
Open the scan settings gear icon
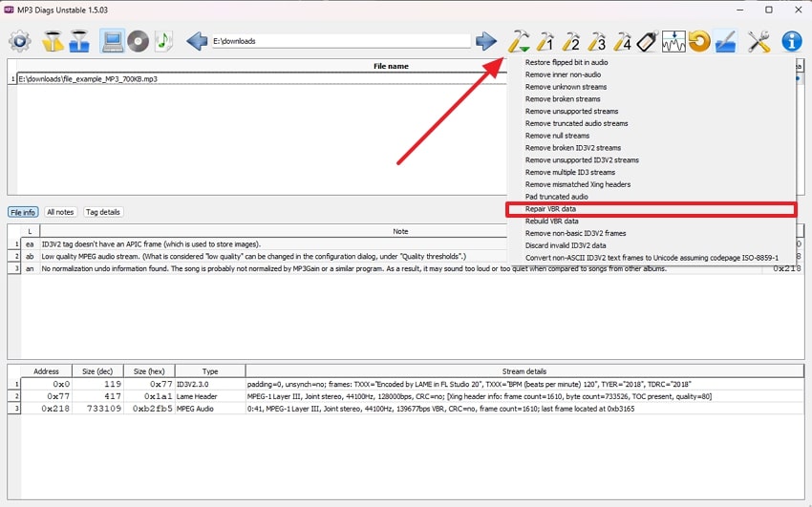tap(20, 41)
